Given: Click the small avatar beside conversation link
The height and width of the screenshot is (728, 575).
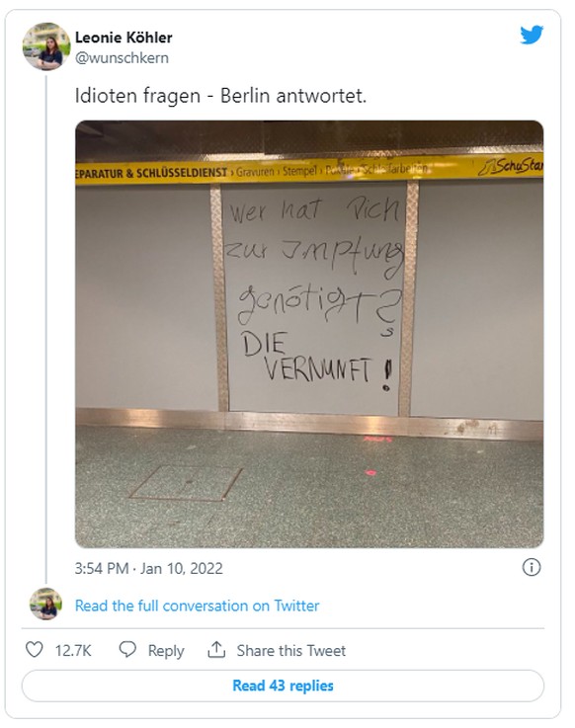Looking at the screenshot, I should (x=45, y=604).
